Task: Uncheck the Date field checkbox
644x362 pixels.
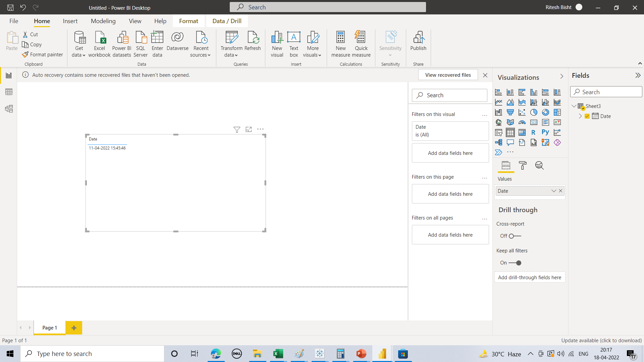Action: coord(587,116)
